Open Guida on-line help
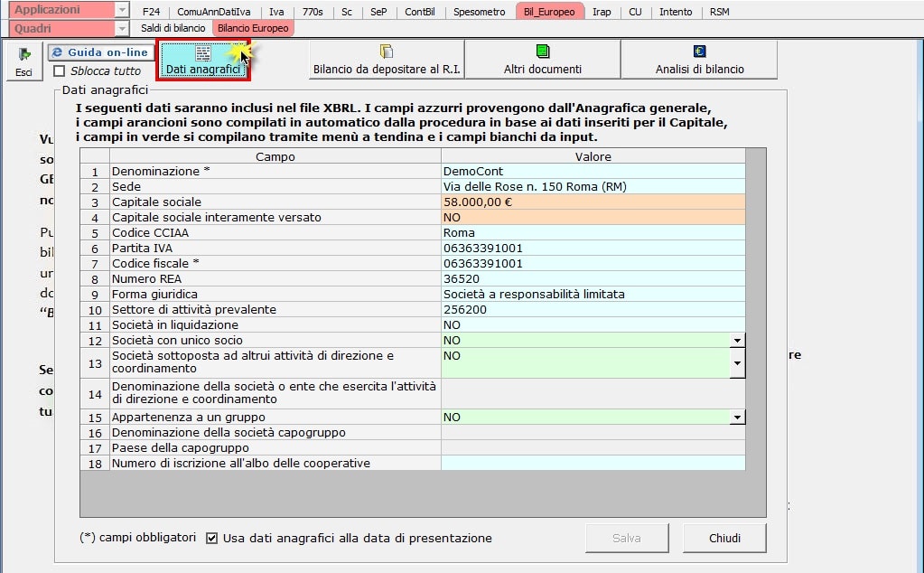 [x=99, y=52]
